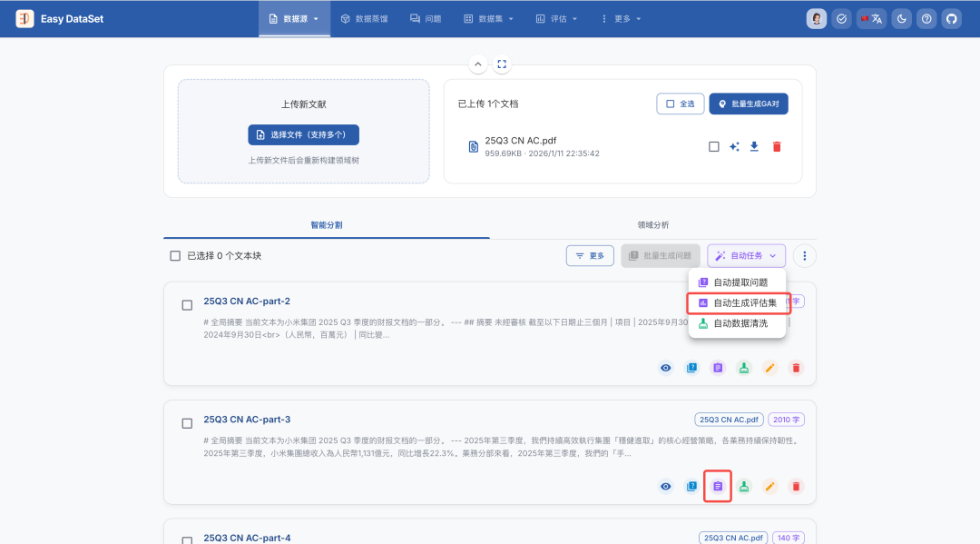Choose 自动数据清洗 from the menu
980x544 pixels.
click(737, 323)
